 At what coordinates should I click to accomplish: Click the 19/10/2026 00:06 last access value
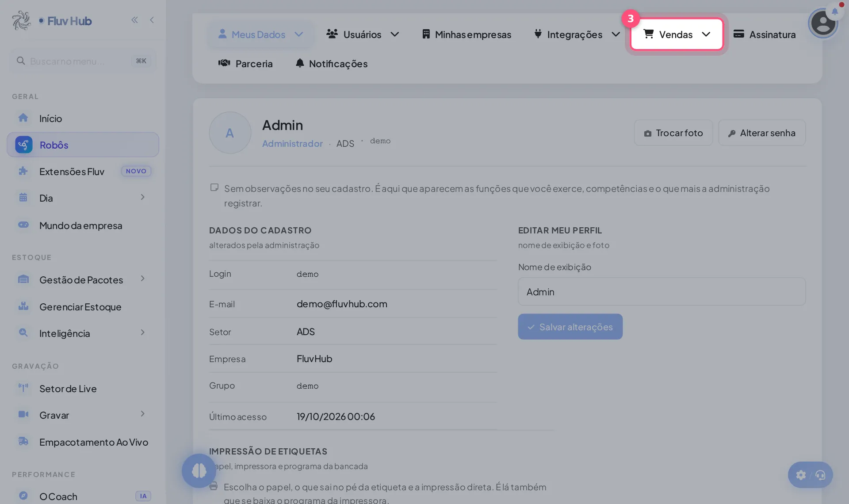[x=336, y=416]
